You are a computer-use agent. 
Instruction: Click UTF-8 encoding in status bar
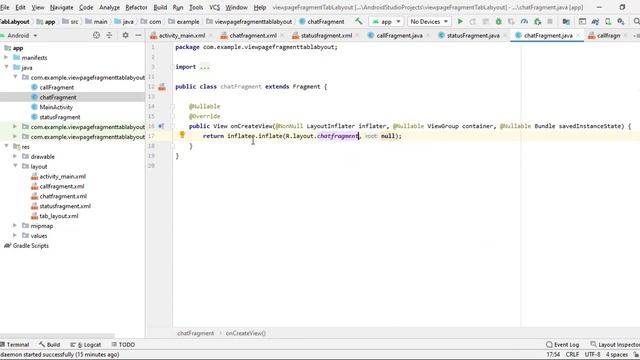[592, 354]
